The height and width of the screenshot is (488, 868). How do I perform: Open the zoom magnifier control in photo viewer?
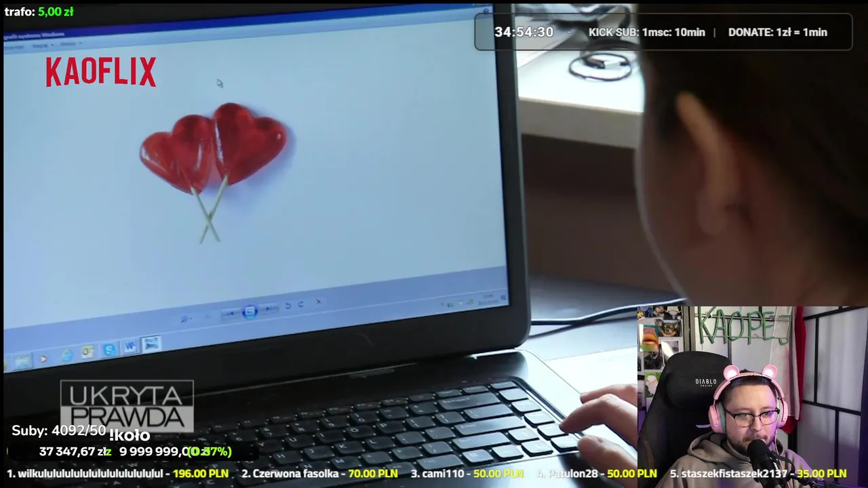click(184, 319)
